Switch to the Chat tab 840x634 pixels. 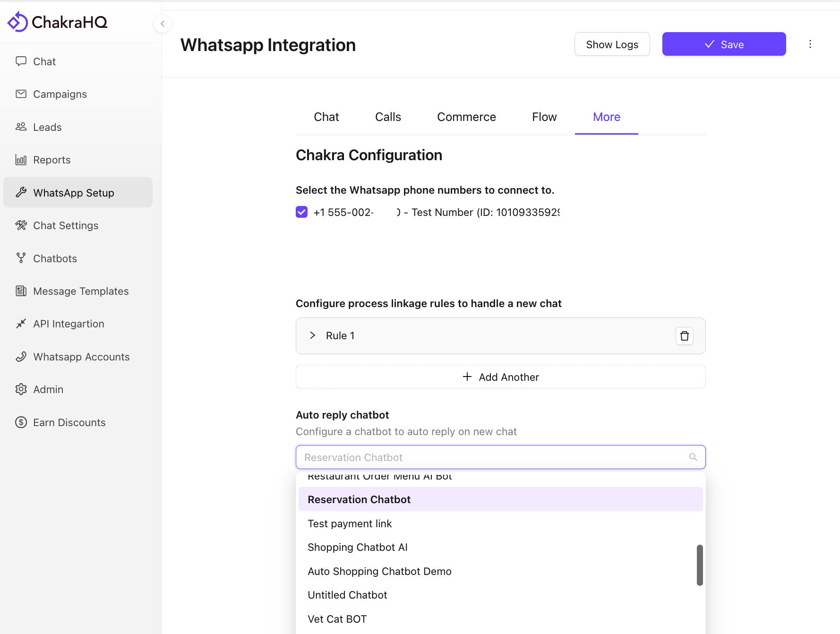pos(326,117)
